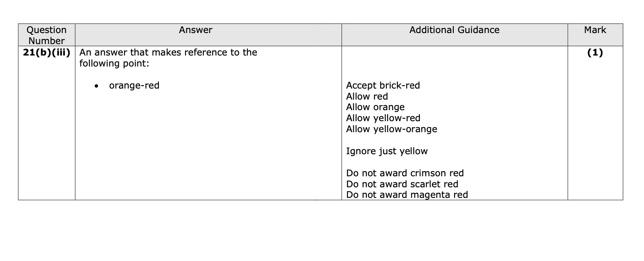Click the 'Question' header word
Image resolution: width=644 pixels, height=261 pixels.
coord(47,30)
